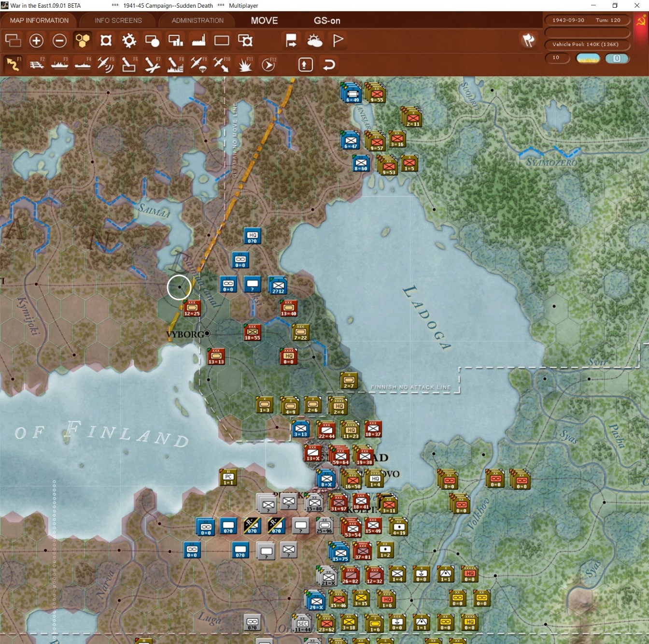Screen dimensions: 649x644
Task: Open the INFO SCREENS tab
Action: point(118,20)
